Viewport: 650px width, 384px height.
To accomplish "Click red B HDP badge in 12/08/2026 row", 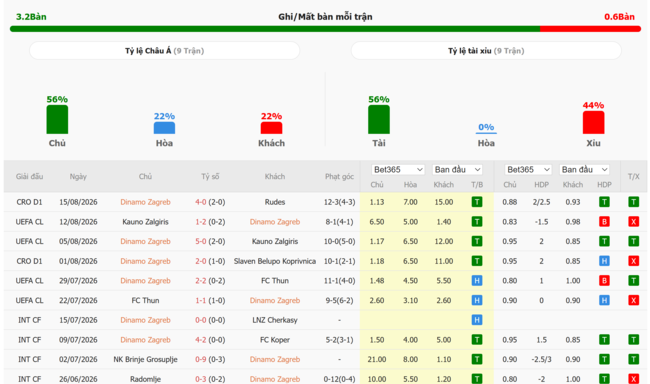I will click(x=604, y=222).
